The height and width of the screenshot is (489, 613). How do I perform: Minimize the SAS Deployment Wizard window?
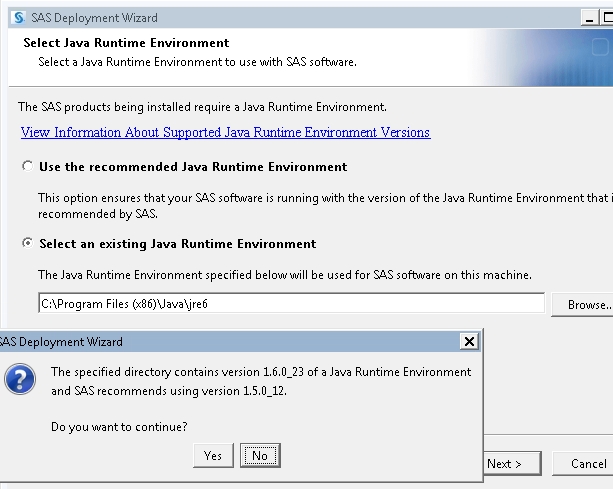589,18
